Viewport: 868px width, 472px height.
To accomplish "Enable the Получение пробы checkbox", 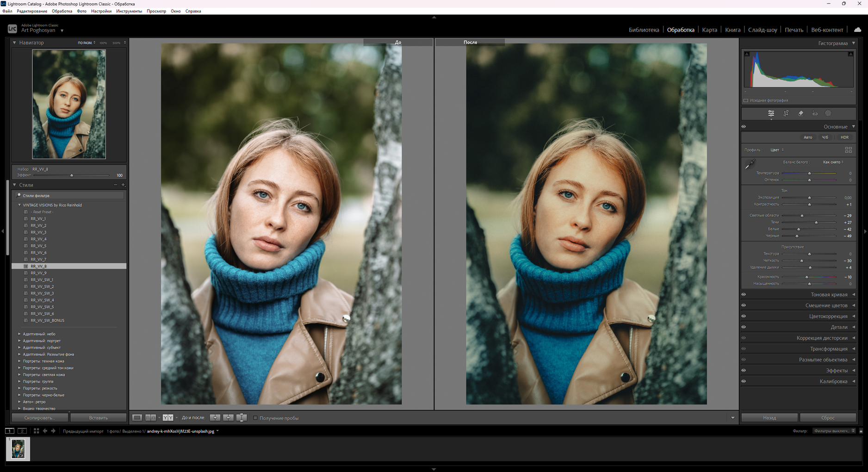I will tap(255, 418).
